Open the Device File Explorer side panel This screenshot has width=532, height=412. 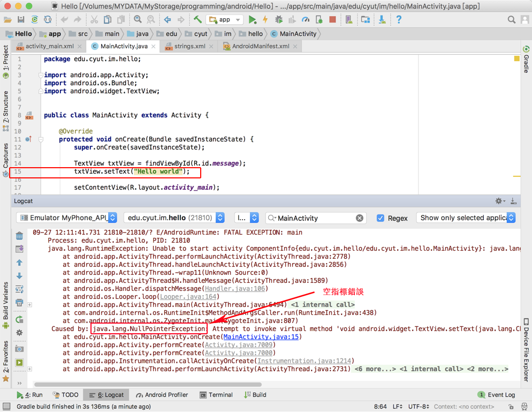coord(526,350)
